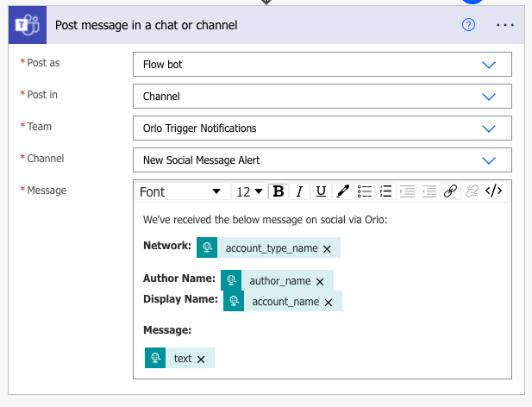
Task: Remove the author_name dynamic token
Action: click(x=320, y=281)
